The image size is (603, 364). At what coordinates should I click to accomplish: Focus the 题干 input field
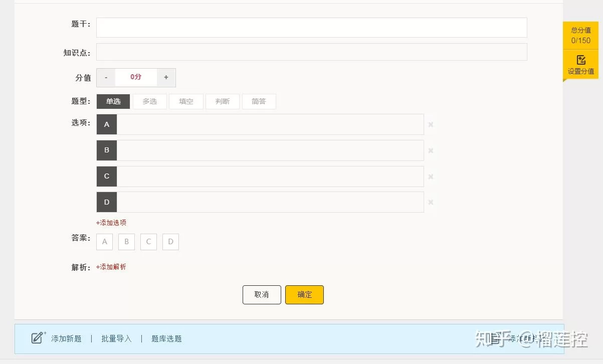point(311,28)
